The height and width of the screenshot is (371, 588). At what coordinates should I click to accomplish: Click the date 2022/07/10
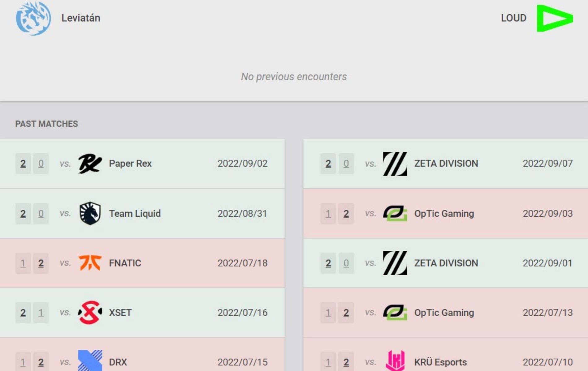tap(548, 362)
